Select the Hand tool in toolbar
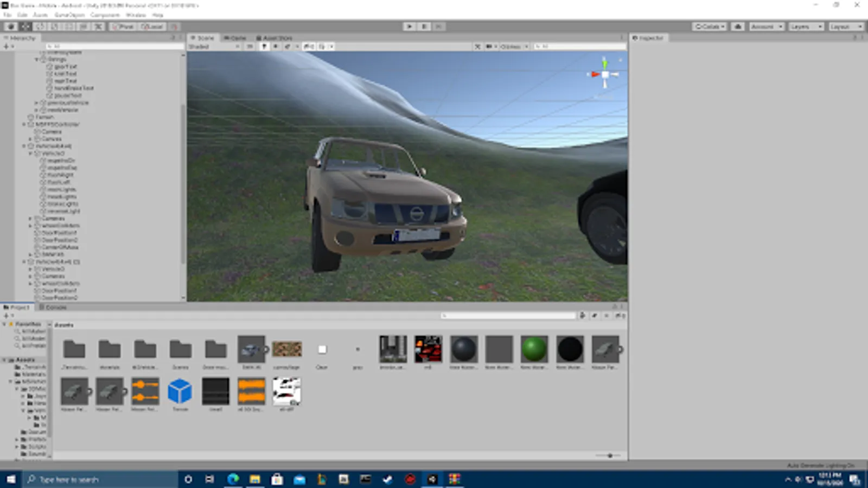The height and width of the screenshot is (488, 868). tap(10, 27)
